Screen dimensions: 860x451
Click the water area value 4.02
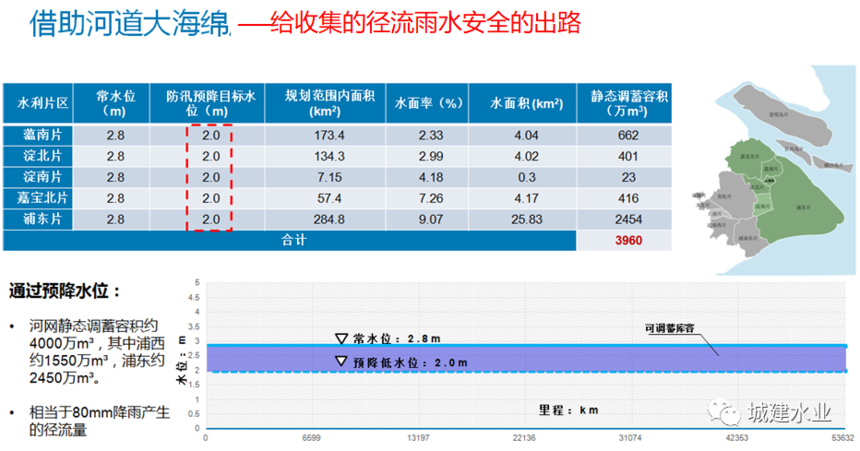coord(526,156)
